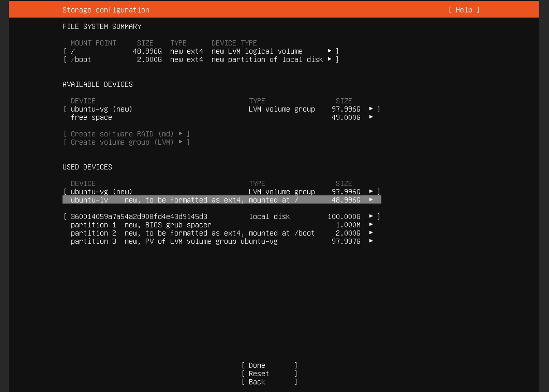Expand the arrow next to ubuntu-vg in Available Devices
The height and width of the screenshot is (392, 549).
(371, 109)
